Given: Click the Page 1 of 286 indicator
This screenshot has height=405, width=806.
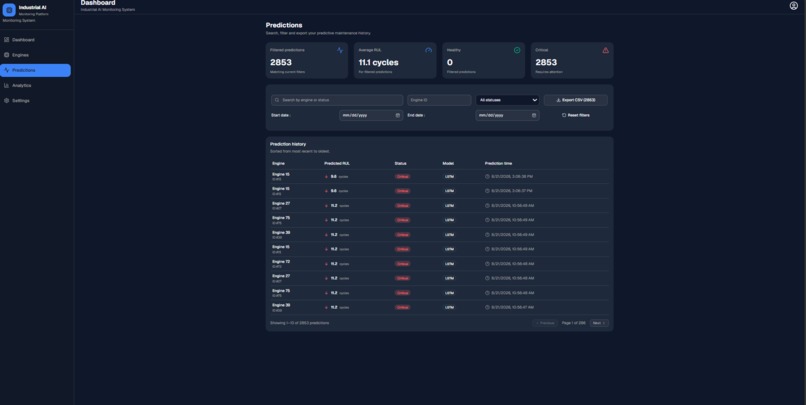Looking at the screenshot, I should [574, 323].
